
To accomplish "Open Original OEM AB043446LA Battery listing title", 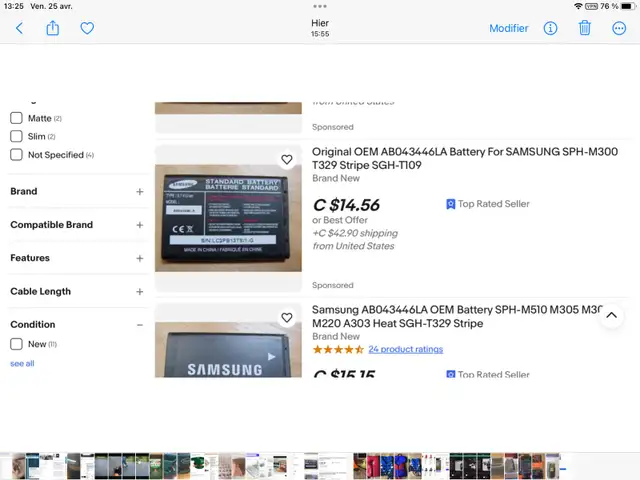I will pyautogui.click(x=465, y=158).
